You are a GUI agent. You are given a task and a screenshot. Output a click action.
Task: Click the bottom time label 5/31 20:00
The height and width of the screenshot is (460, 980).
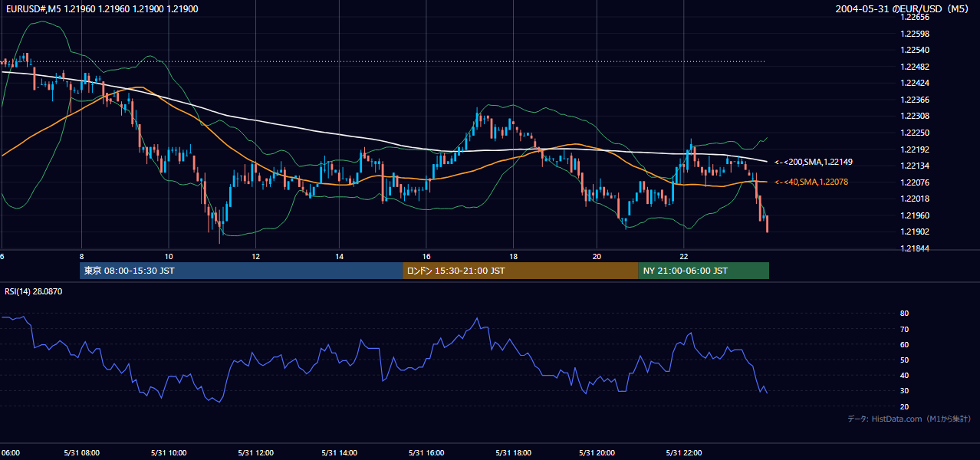[x=598, y=453]
